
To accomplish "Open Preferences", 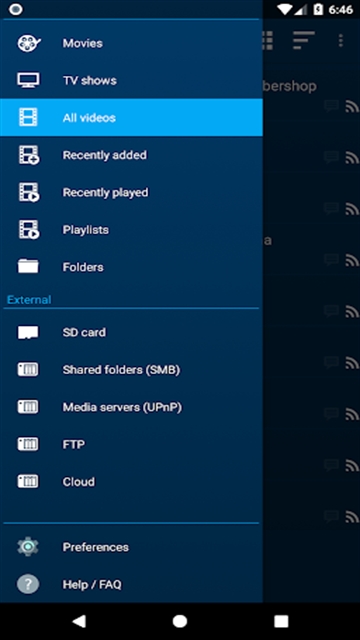I will pyautogui.click(x=131, y=547).
